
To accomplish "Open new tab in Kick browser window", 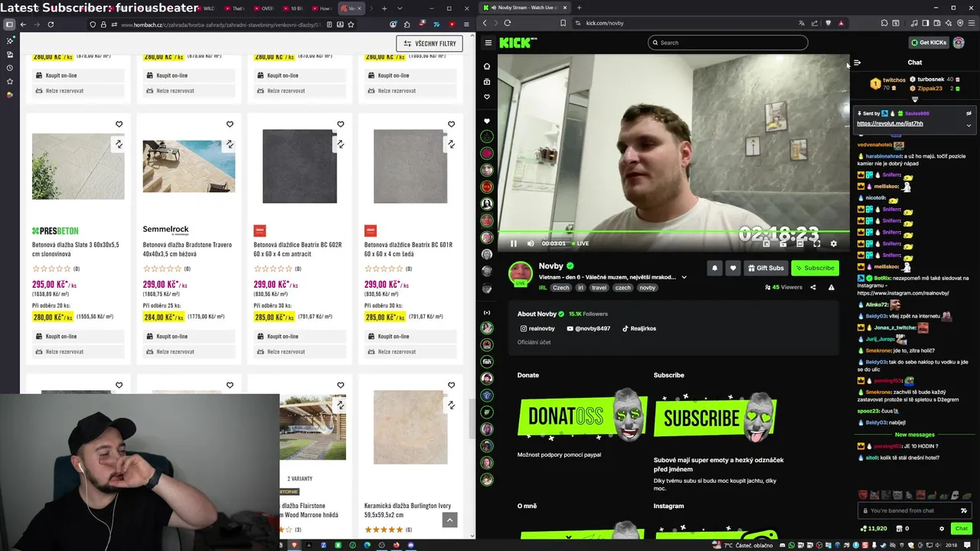I will [x=579, y=8].
